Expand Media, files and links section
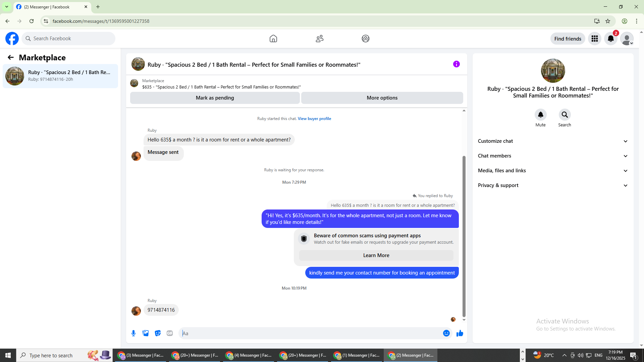This screenshot has height=362, width=644. click(x=553, y=171)
